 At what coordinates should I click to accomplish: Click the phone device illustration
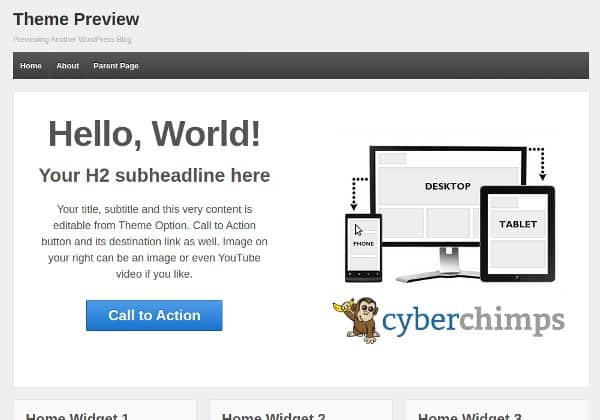363,244
